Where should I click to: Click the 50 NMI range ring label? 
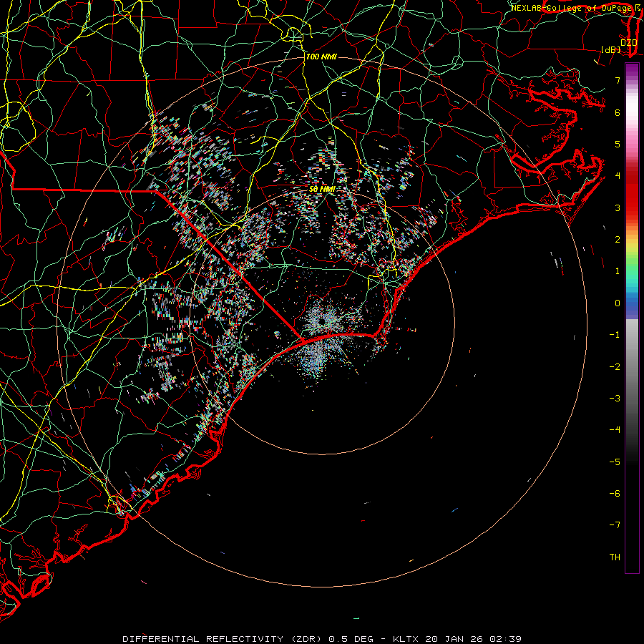pos(322,189)
